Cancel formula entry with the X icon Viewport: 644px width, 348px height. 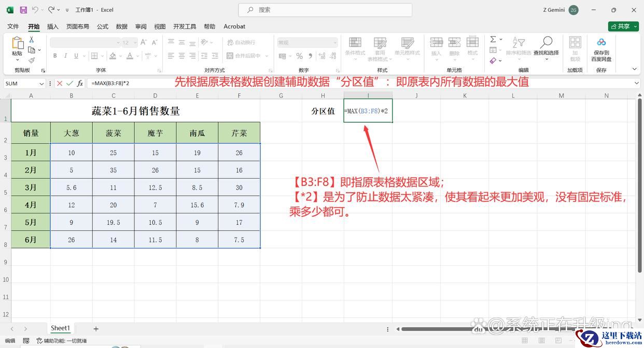[x=60, y=83]
